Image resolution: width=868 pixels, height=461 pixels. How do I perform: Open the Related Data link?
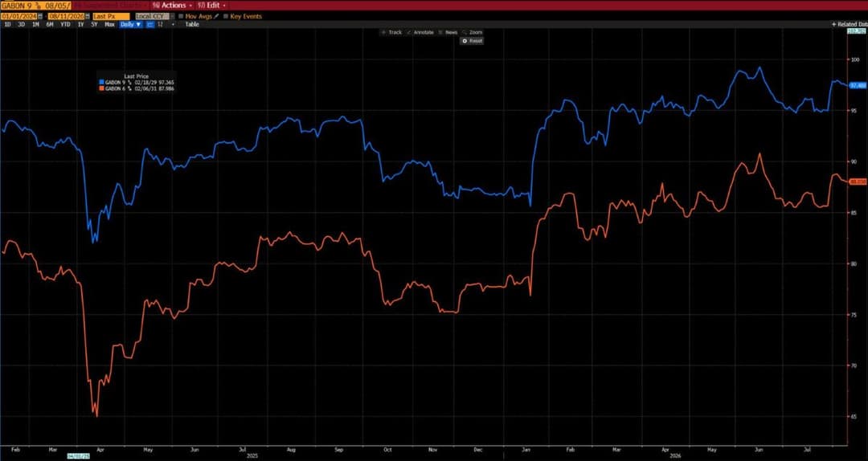850,24
